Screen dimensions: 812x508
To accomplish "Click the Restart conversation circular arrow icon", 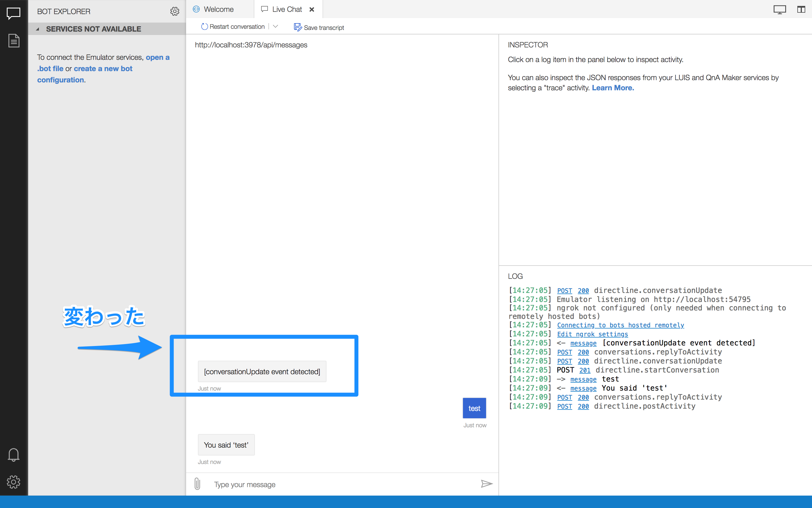I will point(204,27).
